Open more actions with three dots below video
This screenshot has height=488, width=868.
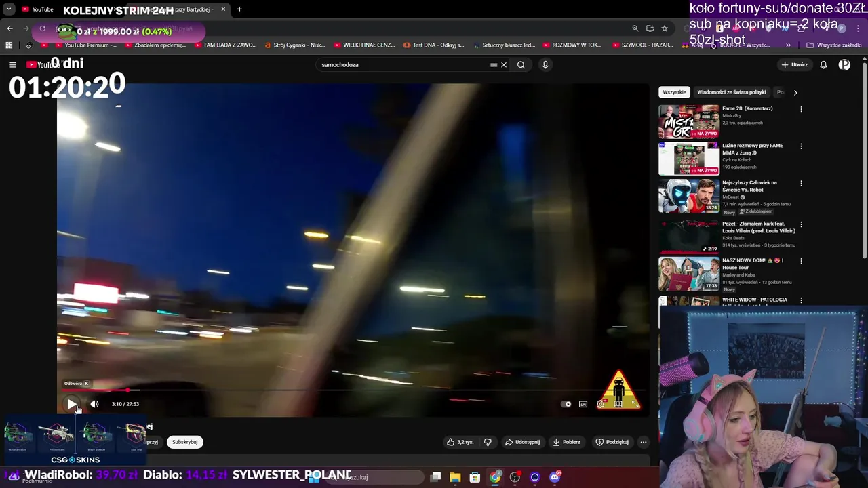[644, 442]
